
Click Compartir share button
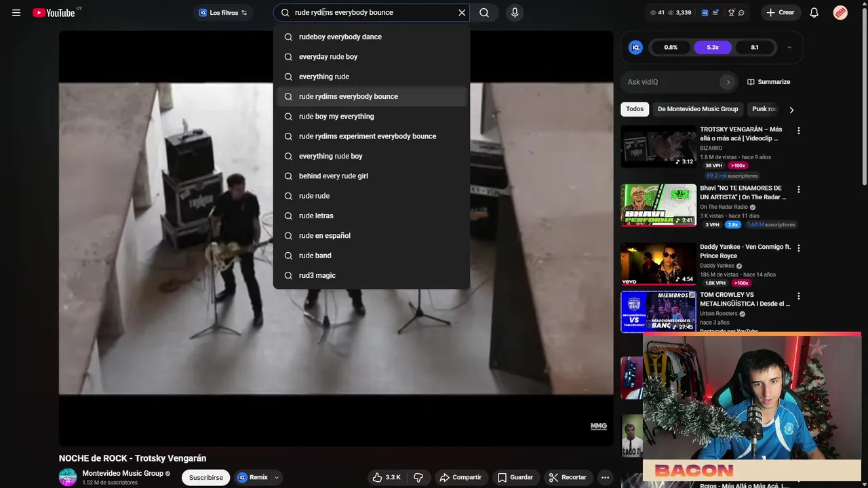pos(460,478)
